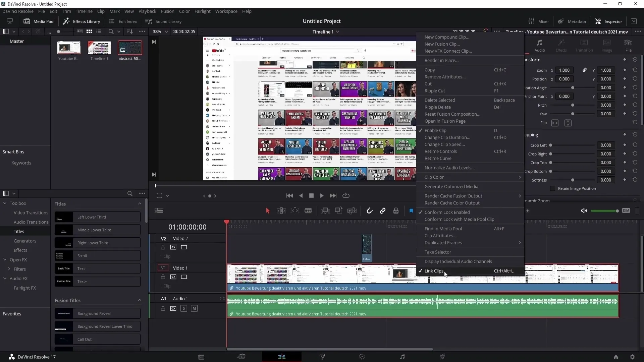Open the Fairlight menu
644x362 pixels.
coord(202,11)
